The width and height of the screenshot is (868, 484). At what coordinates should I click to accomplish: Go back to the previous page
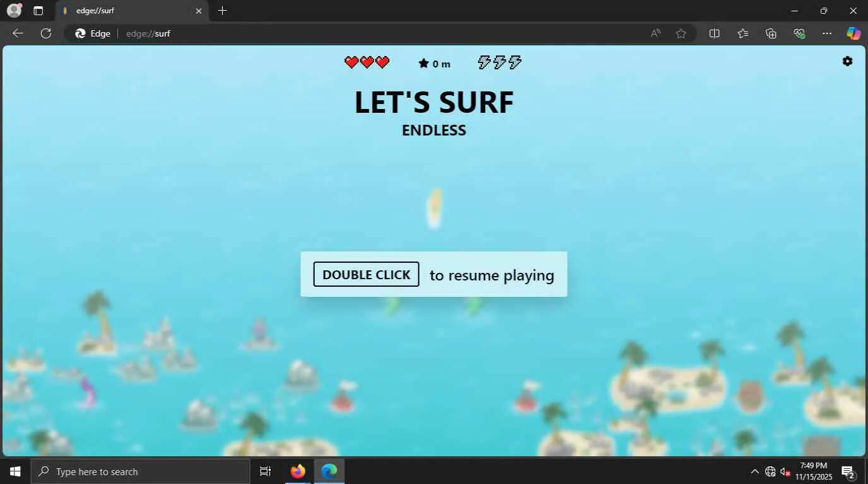[x=18, y=33]
